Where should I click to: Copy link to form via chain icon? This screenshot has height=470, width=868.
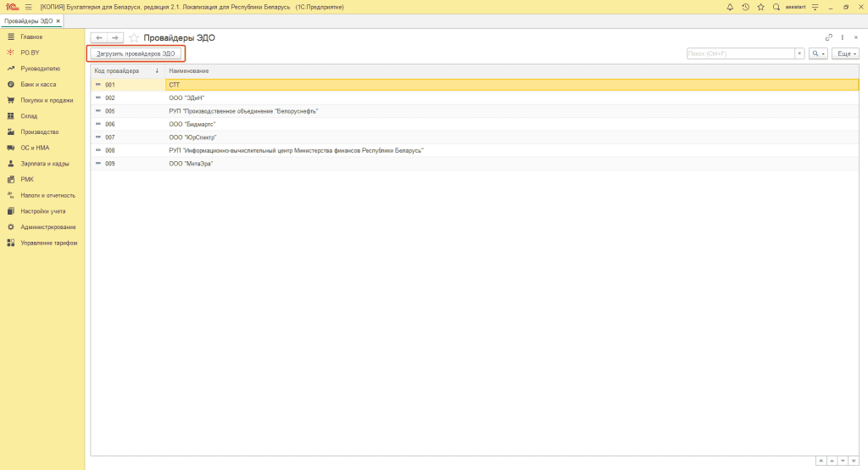tap(829, 38)
